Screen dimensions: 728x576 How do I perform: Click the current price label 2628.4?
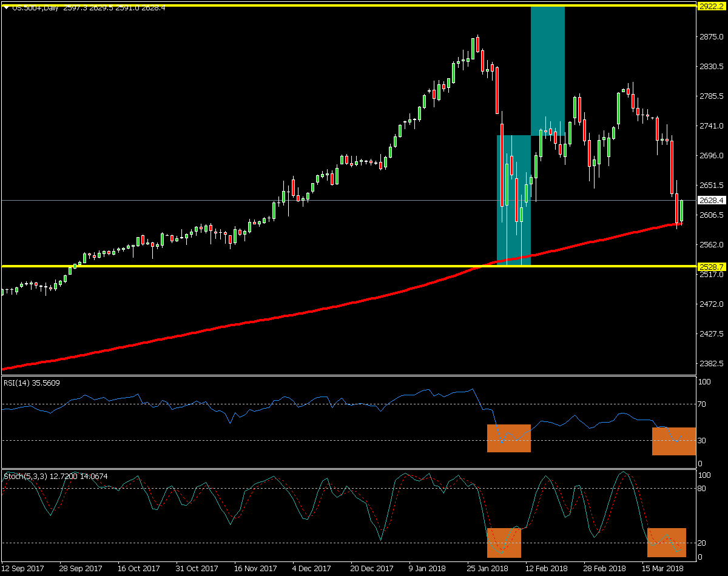[710, 200]
